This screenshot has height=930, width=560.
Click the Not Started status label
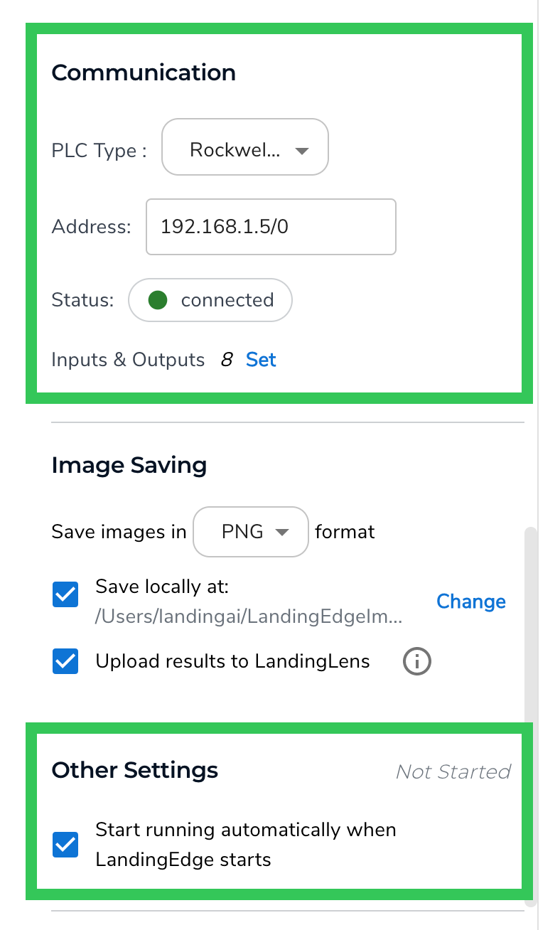[453, 771]
